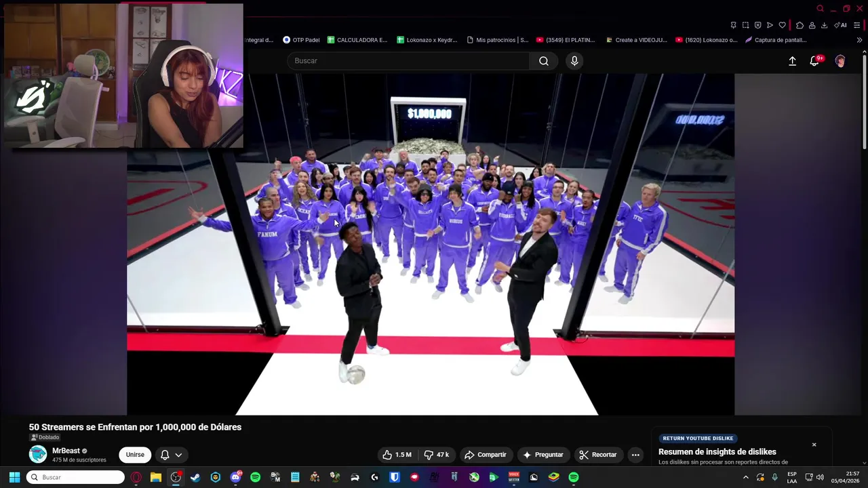Image resolution: width=868 pixels, height=488 pixels.
Task: Open the Captura de pantall... bookmark
Action: point(776,40)
